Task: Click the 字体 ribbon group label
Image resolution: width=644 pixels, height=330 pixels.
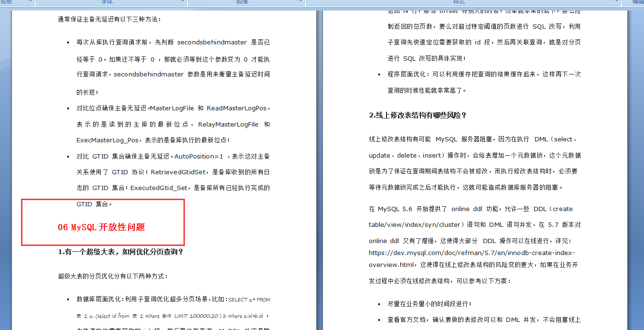Action: 106,3
